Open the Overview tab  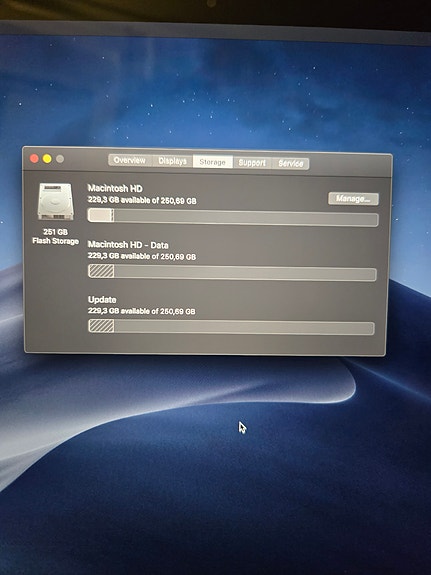(x=130, y=160)
